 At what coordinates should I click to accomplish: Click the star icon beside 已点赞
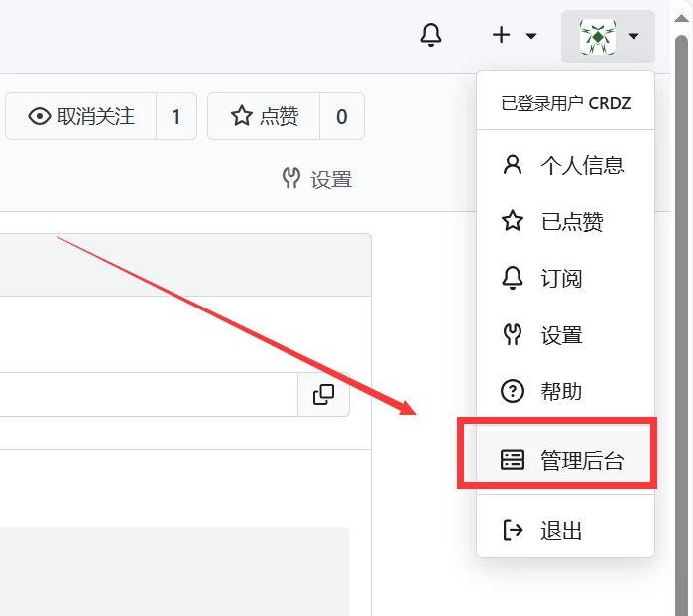[513, 221]
